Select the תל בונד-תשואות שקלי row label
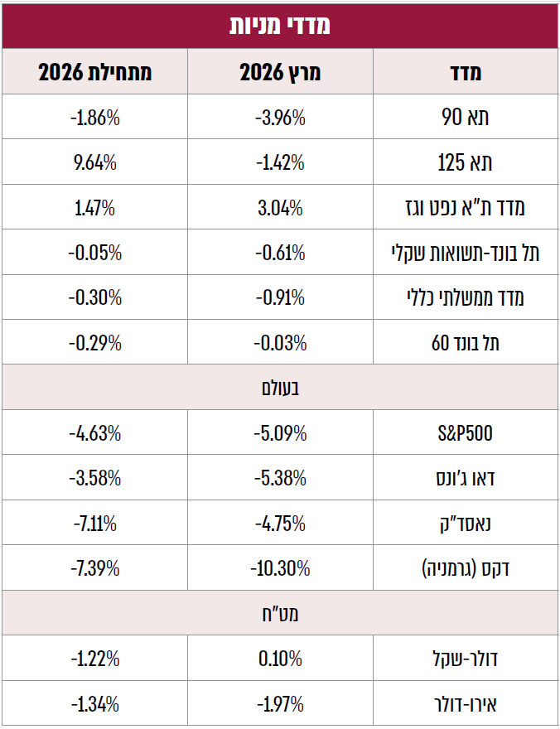560x729 pixels. [x=466, y=253]
